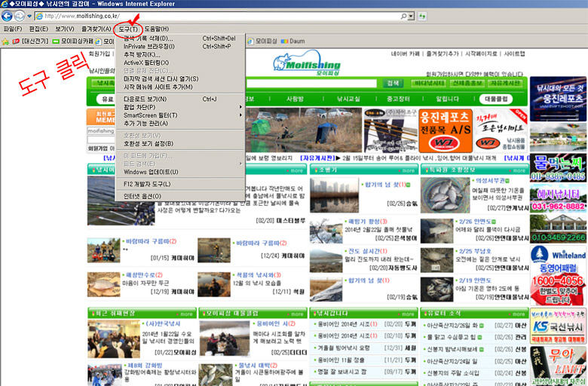This screenshot has height=386, width=588.
Task: Click the Refresh page icon
Action: (422, 16)
